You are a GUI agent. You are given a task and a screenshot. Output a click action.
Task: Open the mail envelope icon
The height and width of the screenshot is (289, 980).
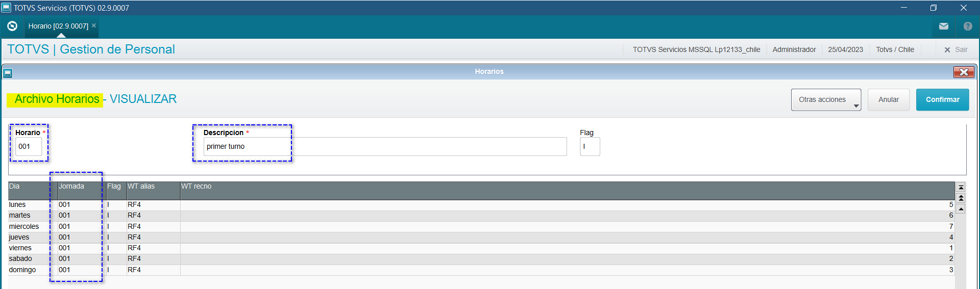(943, 26)
